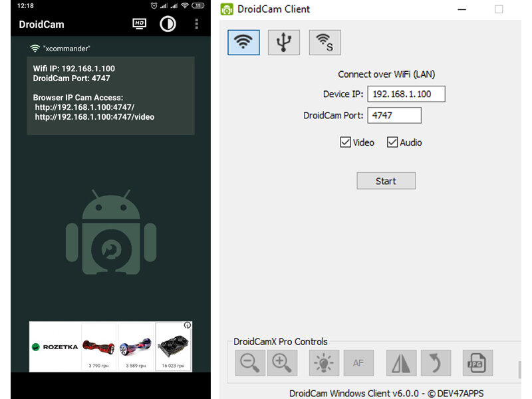532x399 pixels.
Task: Tap the Rozetka logo in the ad
Action: pyautogui.click(x=55, y=346)
